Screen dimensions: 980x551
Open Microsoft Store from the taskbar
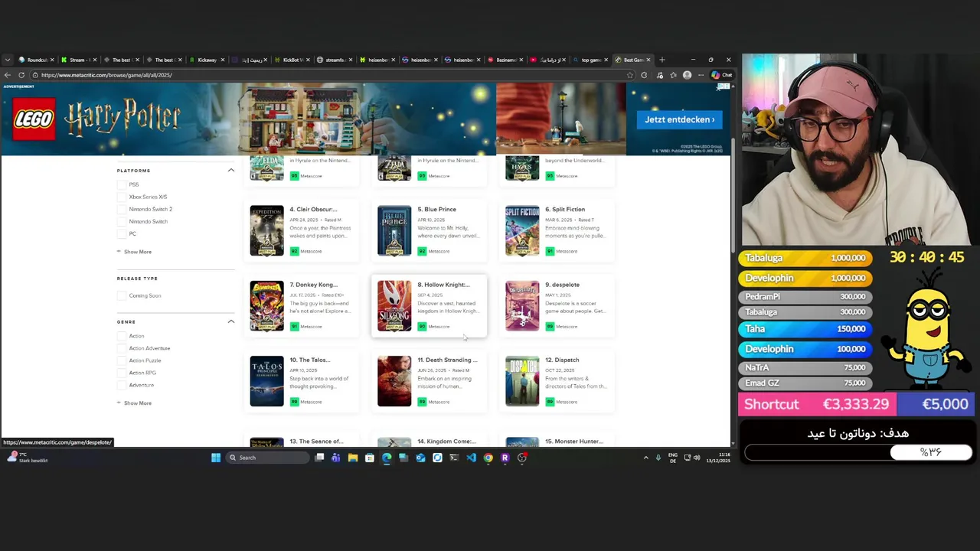point(370,458)
